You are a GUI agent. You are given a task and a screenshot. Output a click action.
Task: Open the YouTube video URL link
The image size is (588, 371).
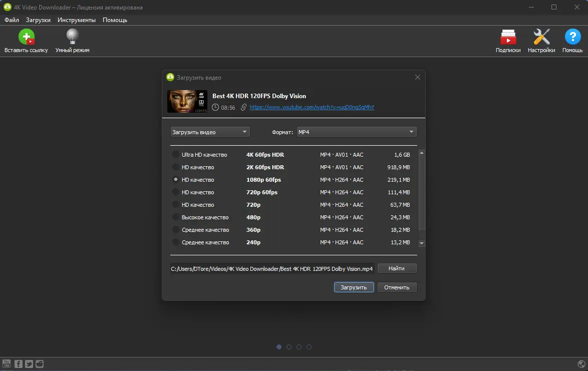click(312, 107)
